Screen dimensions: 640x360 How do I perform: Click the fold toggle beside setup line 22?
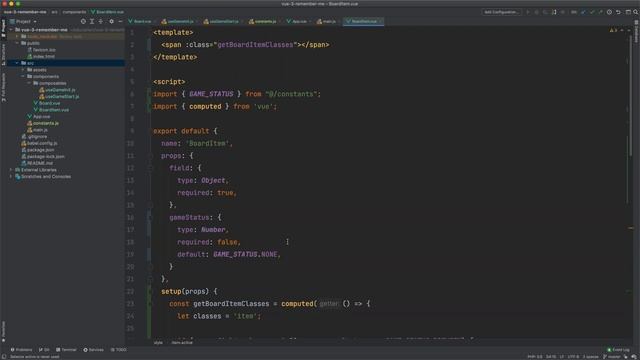click(150, 291)
